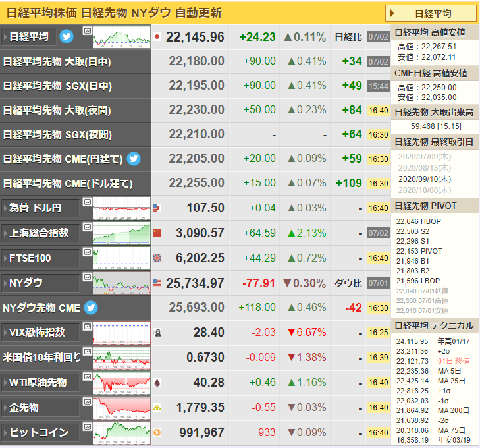This screenshot has height=448, width=480.
Task: Click the 59,468 [15:15] volume value
Action: click(x=436, y=126)
